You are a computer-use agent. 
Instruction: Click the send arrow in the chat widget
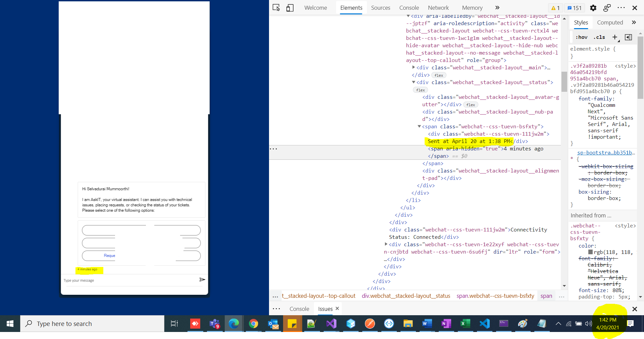click(202, 279)
